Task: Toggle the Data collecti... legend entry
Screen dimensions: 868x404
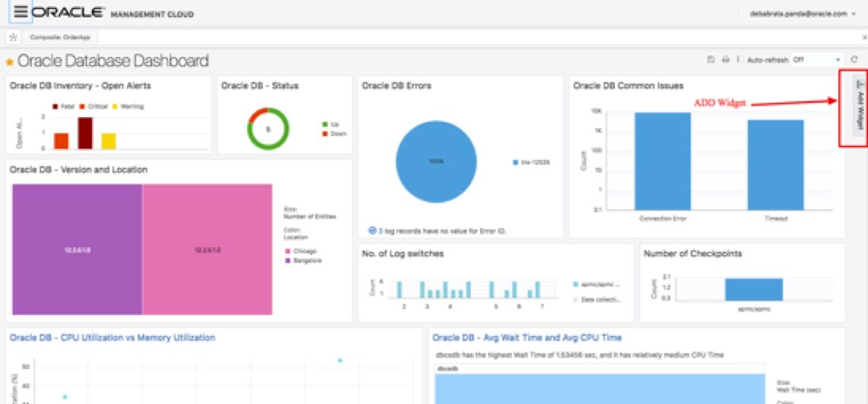Action: (x=597, y=300)
